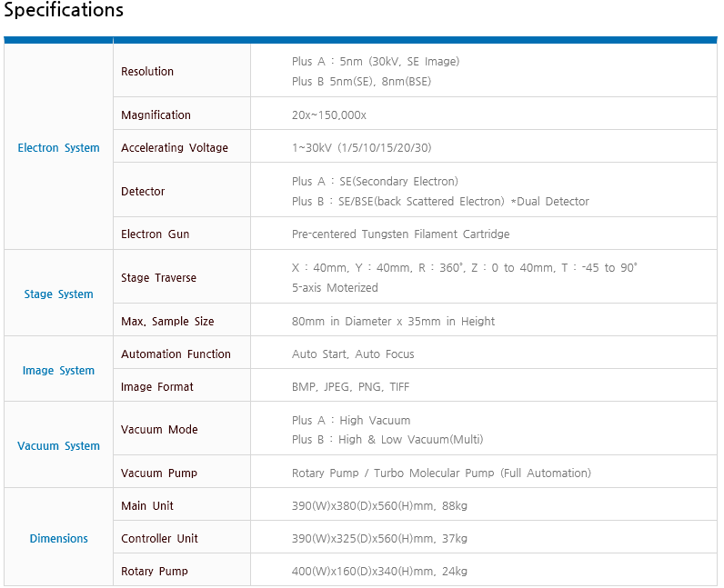Select the Dimensions category cell
This screenshot has width=724, height=588.
point(58,537)
